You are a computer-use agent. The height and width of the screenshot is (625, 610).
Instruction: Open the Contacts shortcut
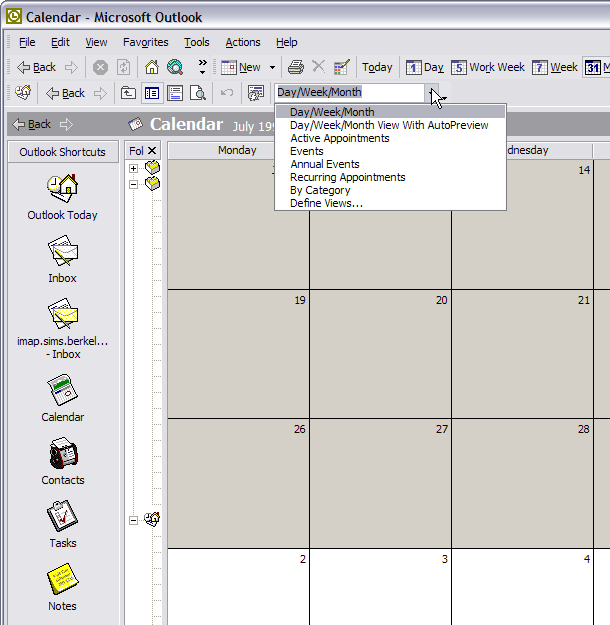tap(63, 461)
